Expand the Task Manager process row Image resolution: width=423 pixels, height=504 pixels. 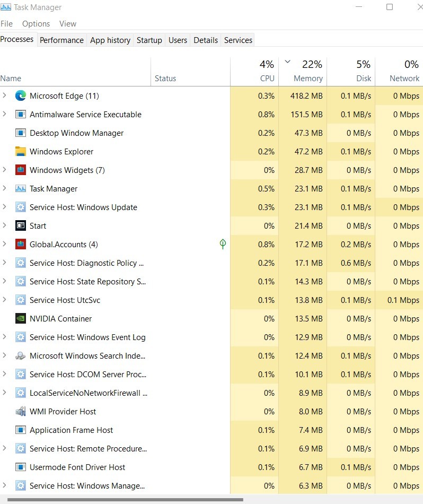(4, 188)
